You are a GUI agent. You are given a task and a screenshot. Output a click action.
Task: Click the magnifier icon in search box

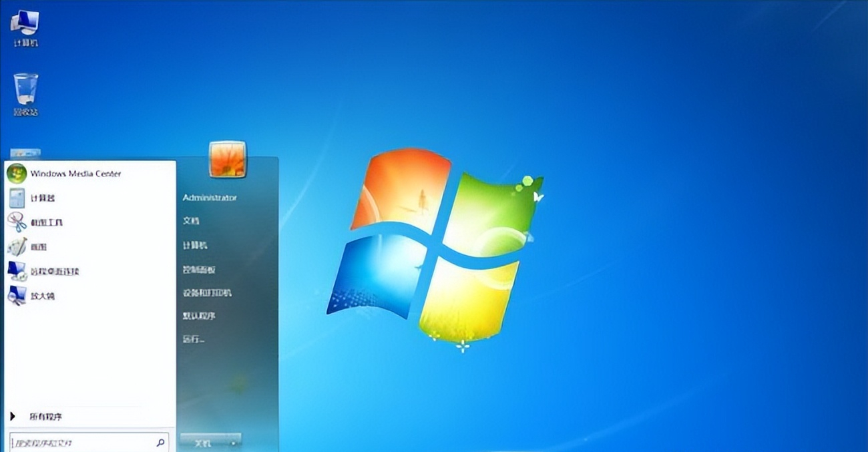(160, 442)
